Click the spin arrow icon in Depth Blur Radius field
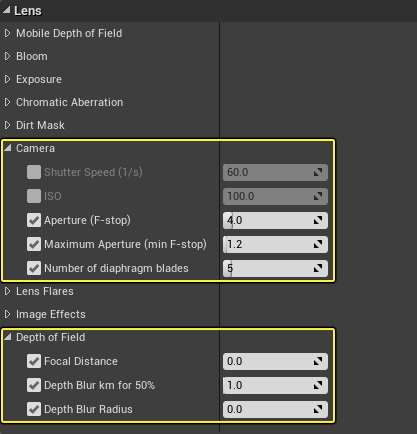 tap(318, 409)
